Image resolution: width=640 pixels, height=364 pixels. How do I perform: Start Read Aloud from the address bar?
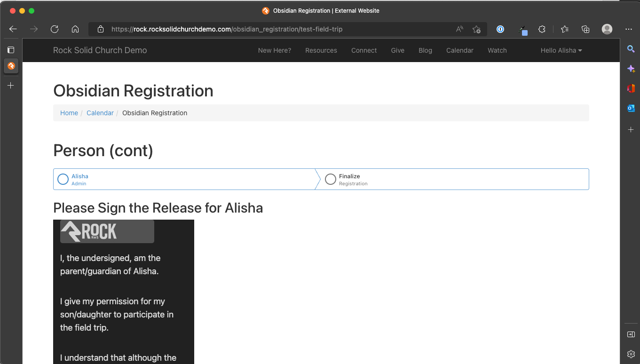[459, 29]
